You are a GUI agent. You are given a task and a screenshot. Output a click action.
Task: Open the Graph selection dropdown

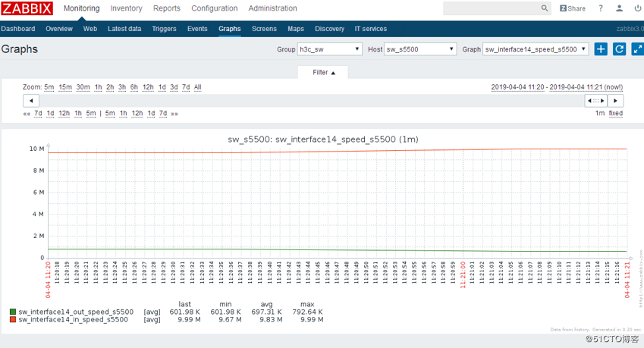point(536,49)
